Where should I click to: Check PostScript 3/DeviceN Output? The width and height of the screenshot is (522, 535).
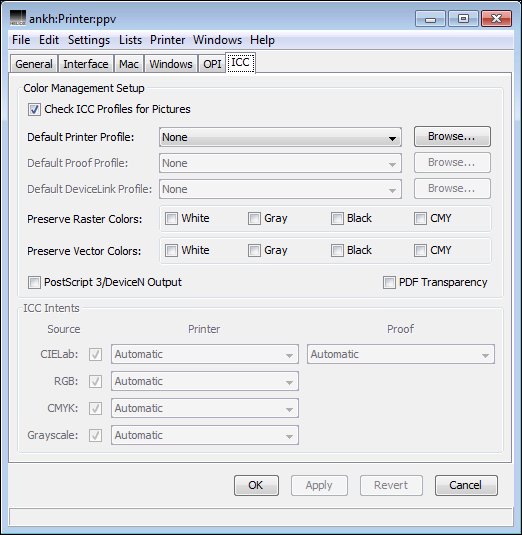pyautogui.click(x=34, y=283)
